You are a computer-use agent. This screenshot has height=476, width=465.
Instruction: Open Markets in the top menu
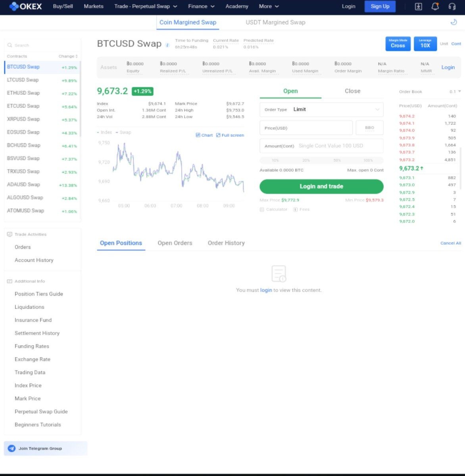pos(94,6)
